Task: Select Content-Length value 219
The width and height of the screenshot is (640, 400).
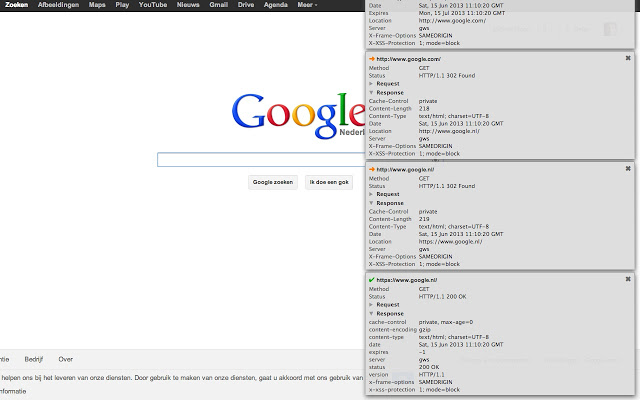Action: 424,219
